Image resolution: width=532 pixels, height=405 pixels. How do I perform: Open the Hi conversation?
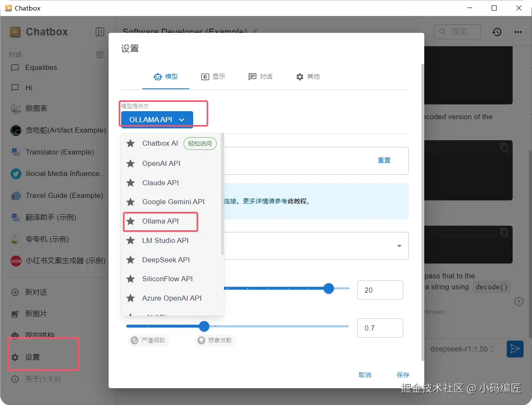[x=58, y=88]
